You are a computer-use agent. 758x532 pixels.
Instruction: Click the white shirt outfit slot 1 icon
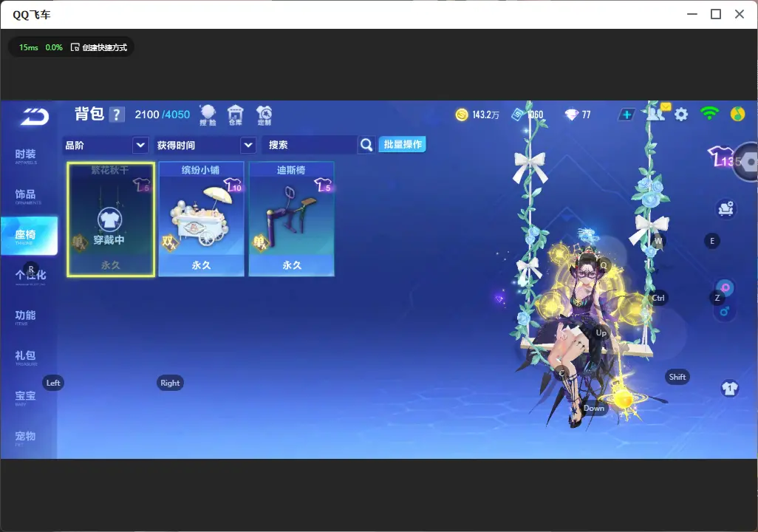730,389
